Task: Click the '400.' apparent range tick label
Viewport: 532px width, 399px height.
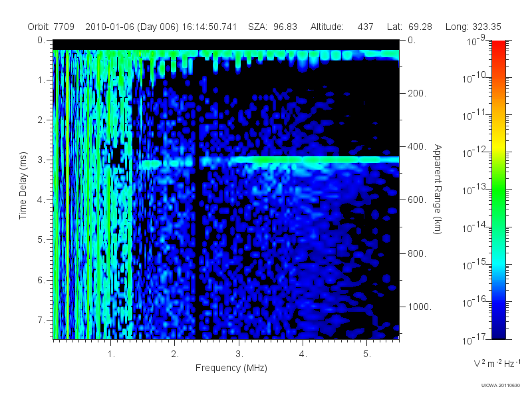Action: click(417, 146)
